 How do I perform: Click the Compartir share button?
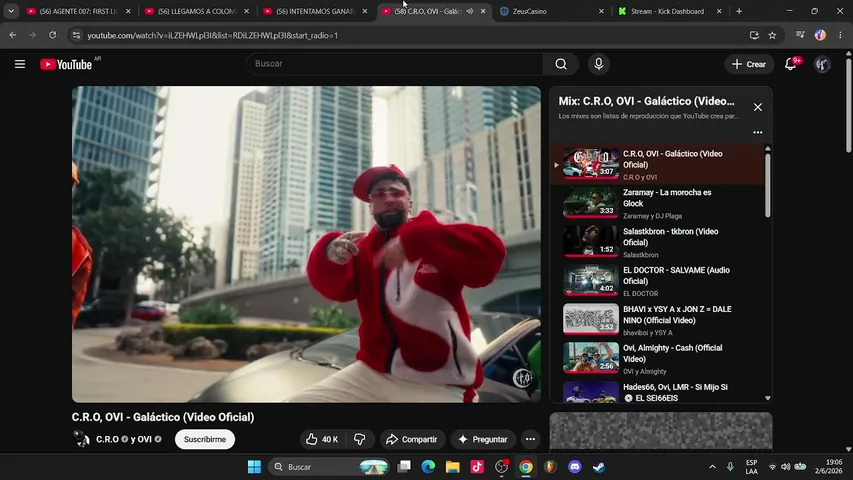pos(412,439)
